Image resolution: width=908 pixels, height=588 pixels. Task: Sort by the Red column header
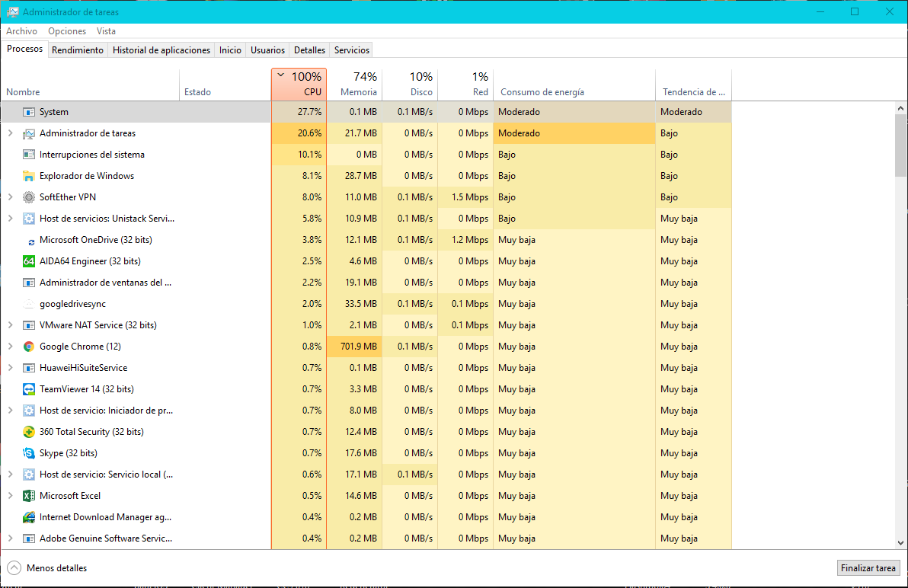[465, 85]
